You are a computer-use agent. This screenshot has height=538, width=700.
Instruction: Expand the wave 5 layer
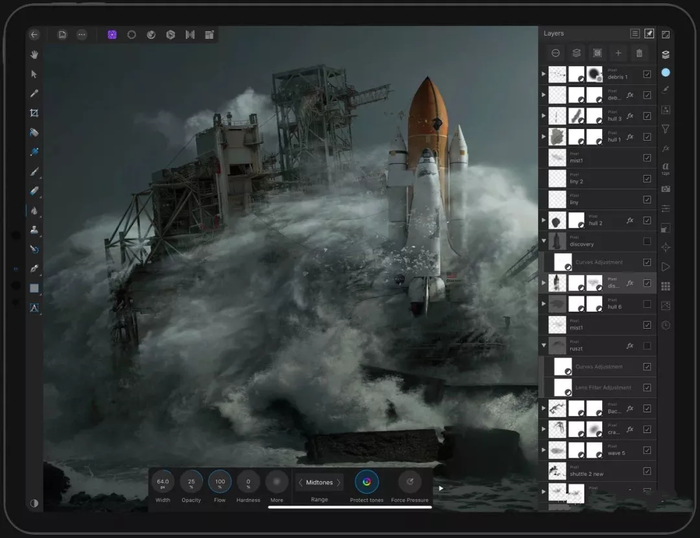pyautogui.click(x=543, y=450)
